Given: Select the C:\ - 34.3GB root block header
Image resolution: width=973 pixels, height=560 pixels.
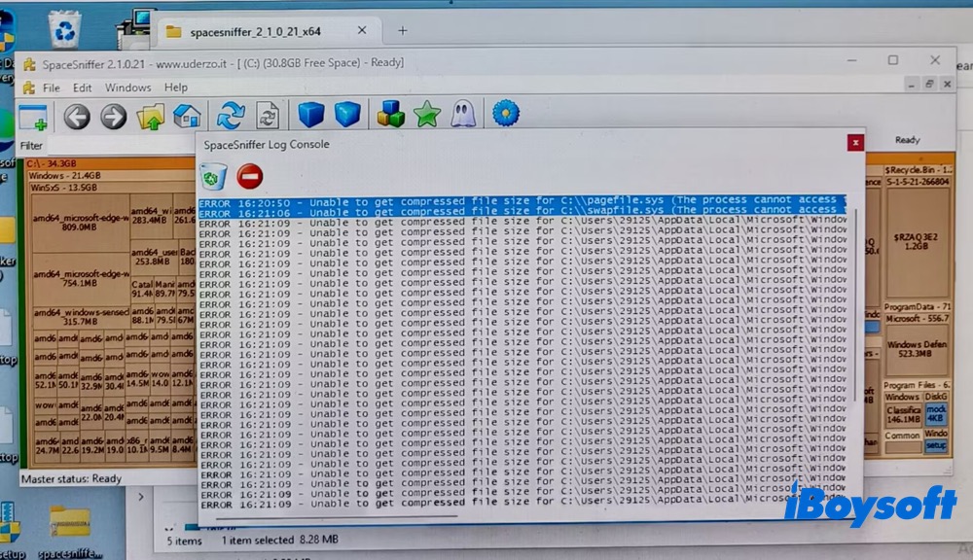Looking at the screenshot, I should pyautogui.click(x=110, y=163).
